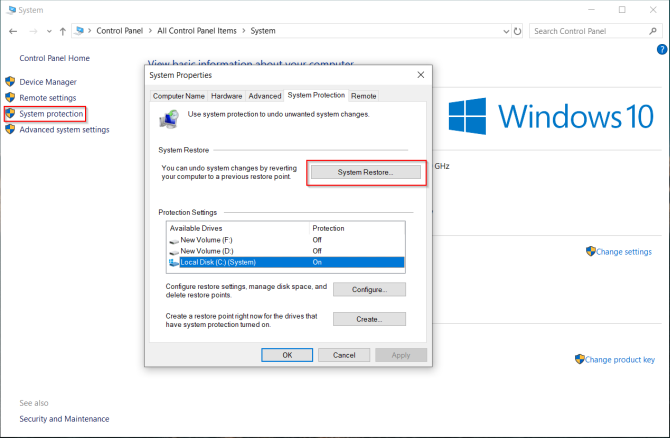Confirm with the OK button
The image size is (670, 438).
pyautogui.click(x=287, y=355)
